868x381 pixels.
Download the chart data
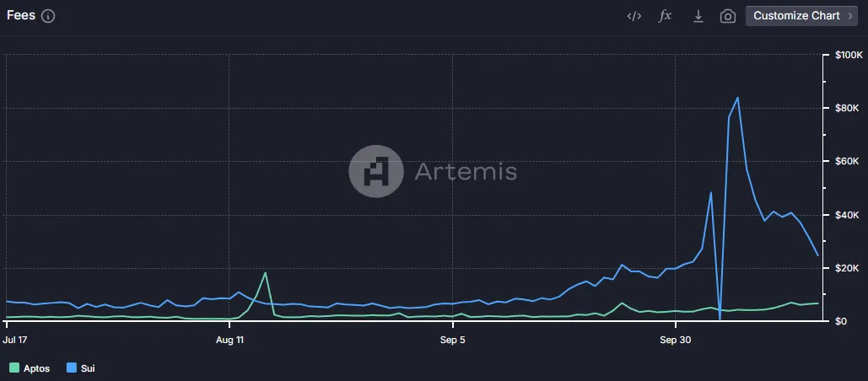(x=698, y=16)
